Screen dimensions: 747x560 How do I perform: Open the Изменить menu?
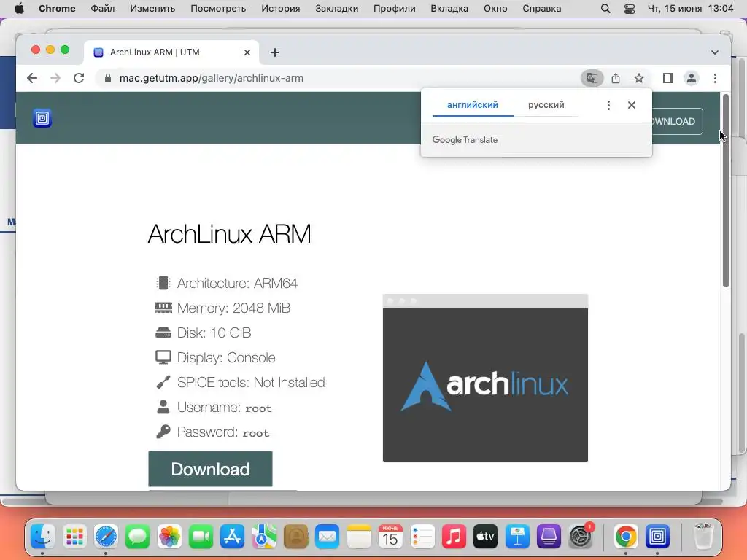[x=152, y=9]
